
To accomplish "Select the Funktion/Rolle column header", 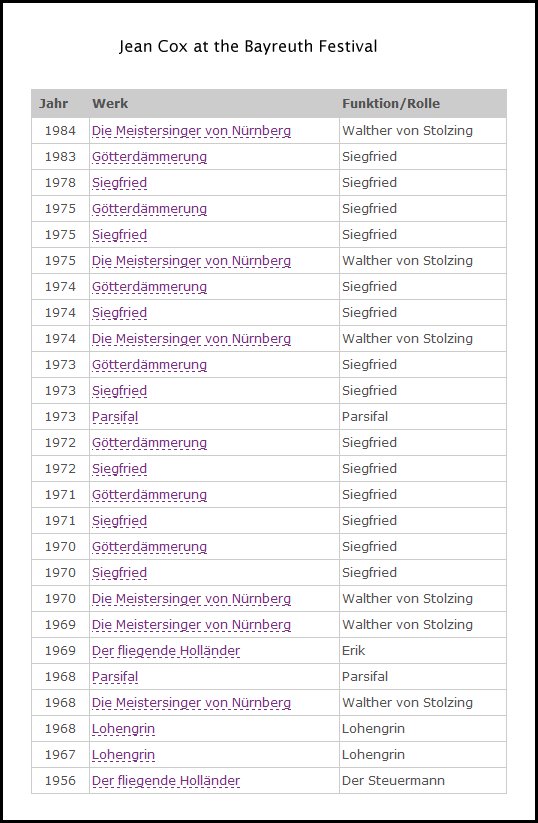I will (391, 103).
